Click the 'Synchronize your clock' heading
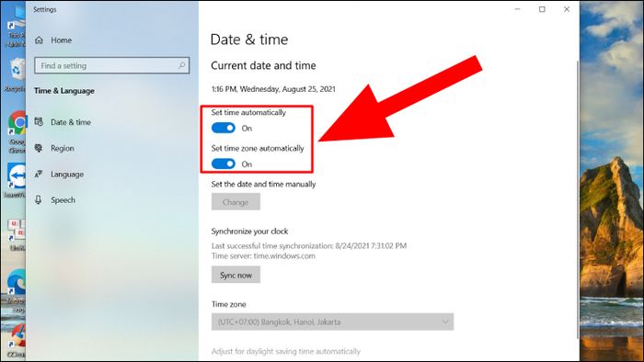Viewport: 644px width, 362px height. coord(249,232)
